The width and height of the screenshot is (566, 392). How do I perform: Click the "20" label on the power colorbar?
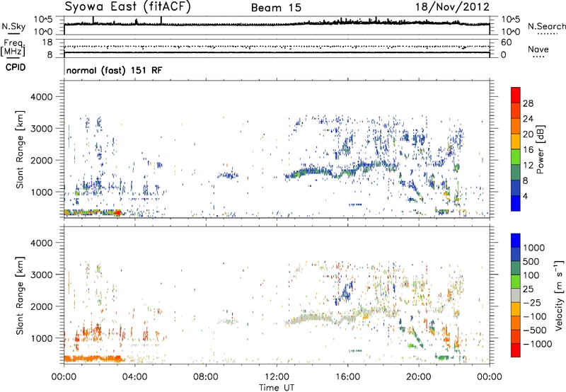(x=528, y=134)
